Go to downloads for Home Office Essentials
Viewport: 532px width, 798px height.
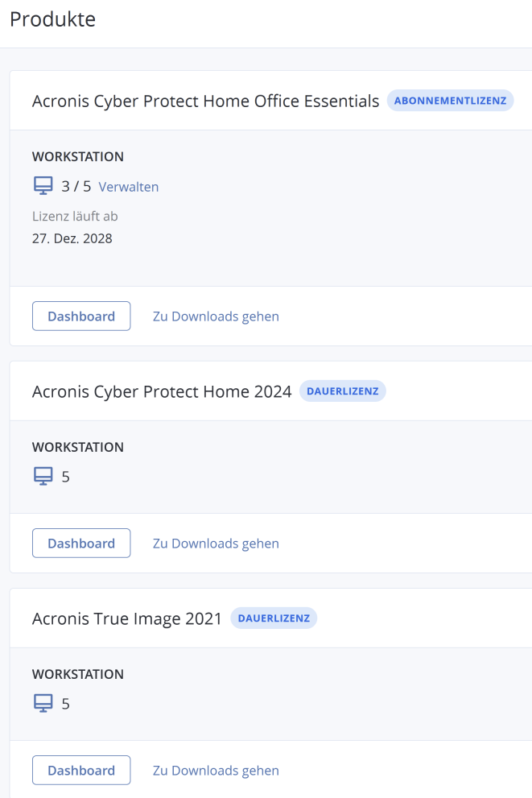pos(216,316)
